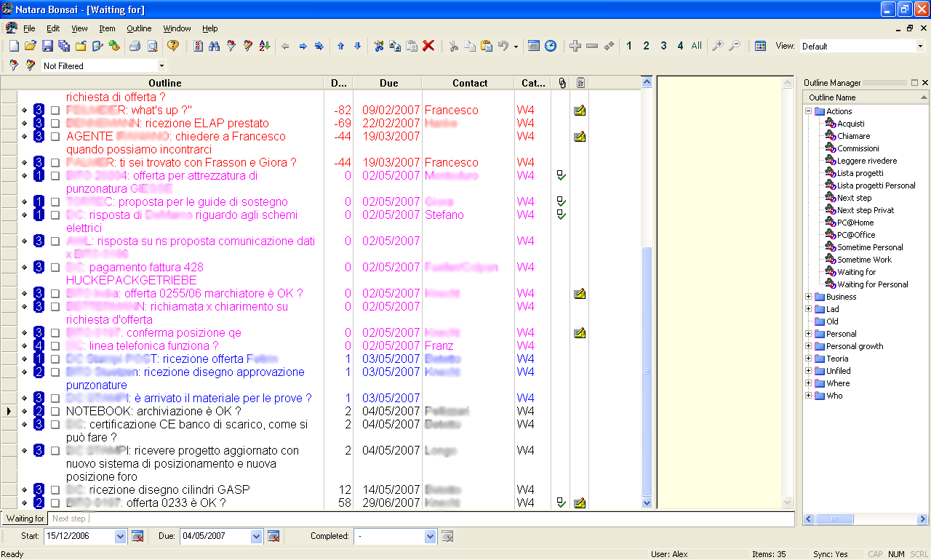The height and width of the screenshot is (560, 931).
Task: Zoom in with the magnifier plus icon
Action: (718, 46)
